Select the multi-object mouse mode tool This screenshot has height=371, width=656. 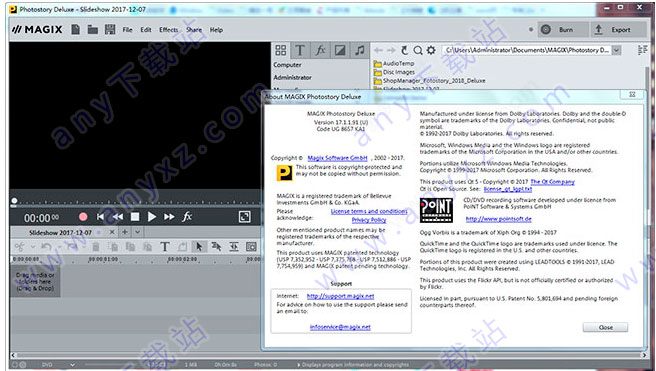point(216,247)
